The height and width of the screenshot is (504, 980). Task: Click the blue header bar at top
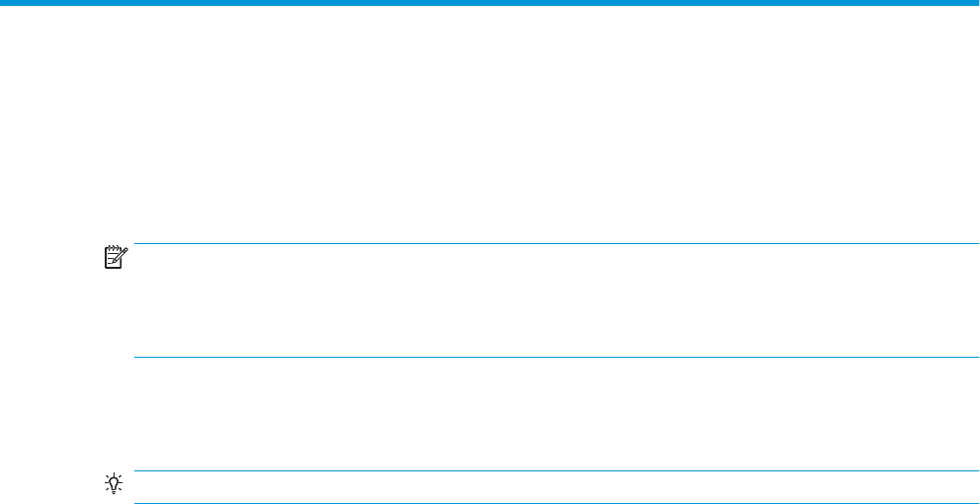[x=490, y=2]
